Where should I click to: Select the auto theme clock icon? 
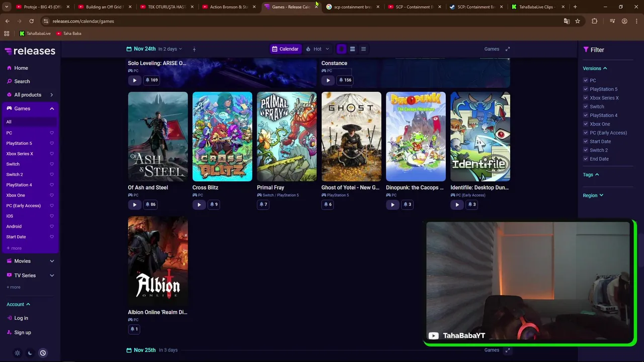(x=43, y=353)
